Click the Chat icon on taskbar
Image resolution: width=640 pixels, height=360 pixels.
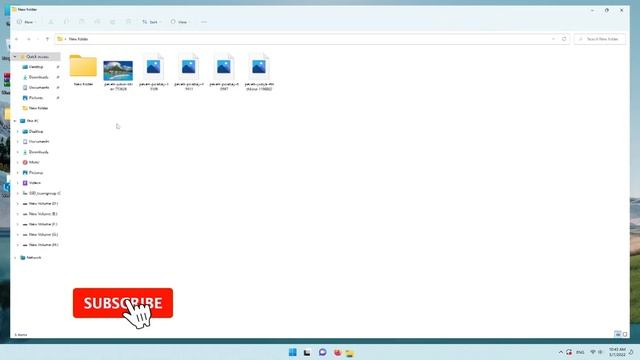click(x=322, y=352)
